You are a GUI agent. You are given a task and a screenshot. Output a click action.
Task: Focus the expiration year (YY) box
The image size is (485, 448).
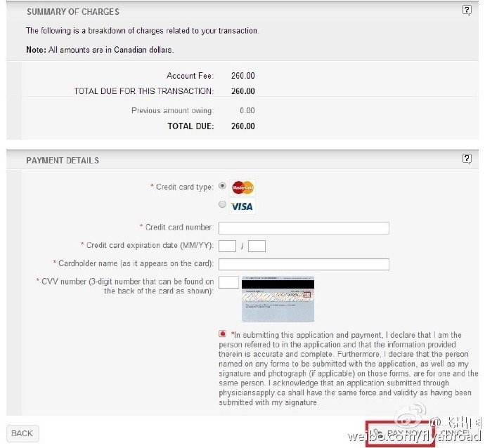click(257, 246)
